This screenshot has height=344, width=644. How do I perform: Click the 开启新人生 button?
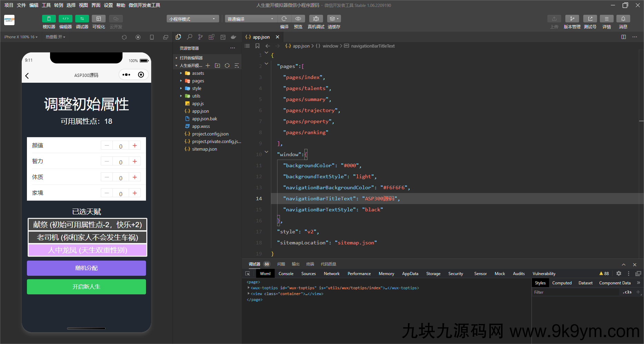86,287
